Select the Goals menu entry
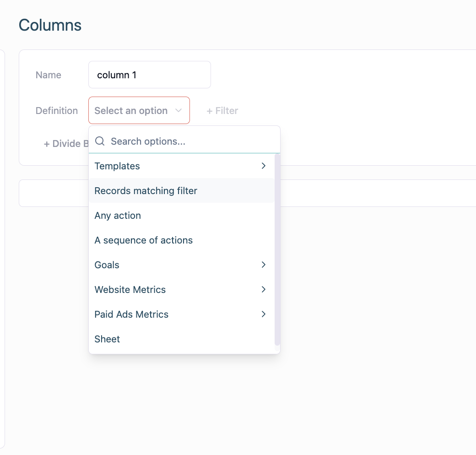This screenshot has height=455, width=476. [x=107, y=265]
